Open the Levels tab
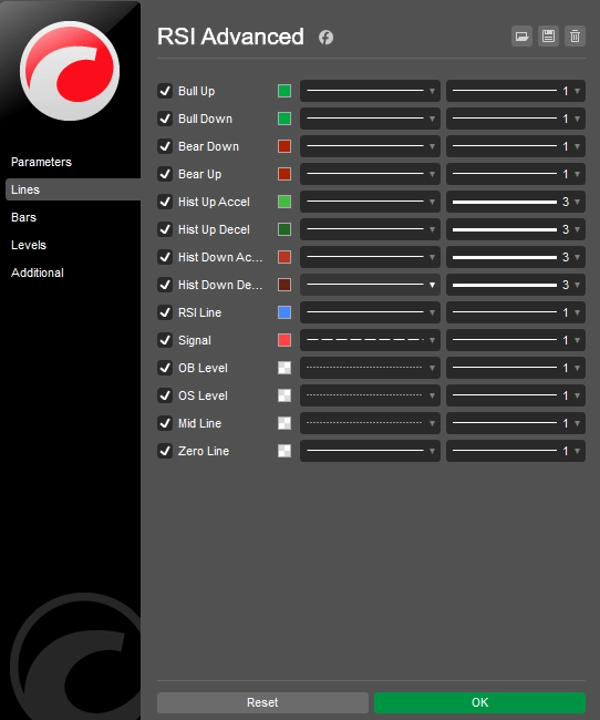Viewport: 600px width, 720px height. [x=28, y=245]
